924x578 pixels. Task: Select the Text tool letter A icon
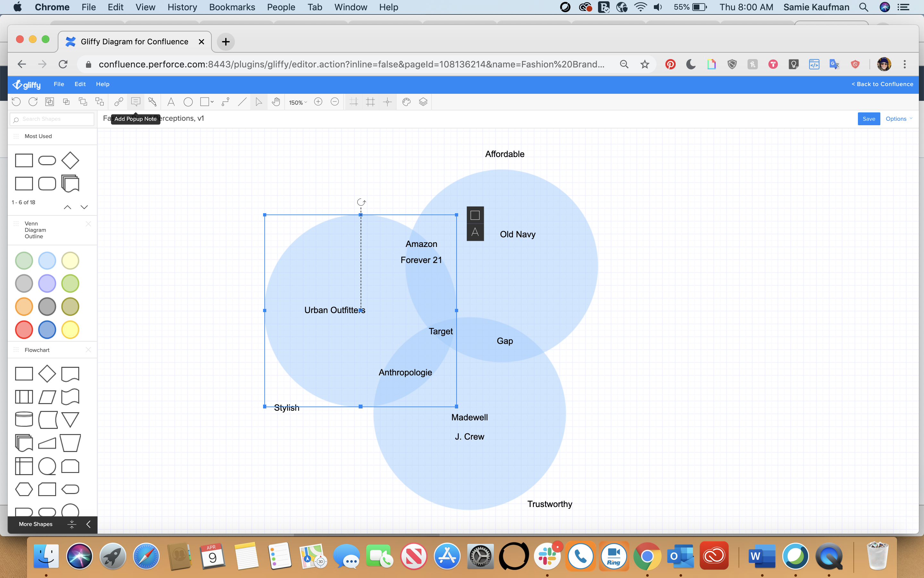pos(171,102)
